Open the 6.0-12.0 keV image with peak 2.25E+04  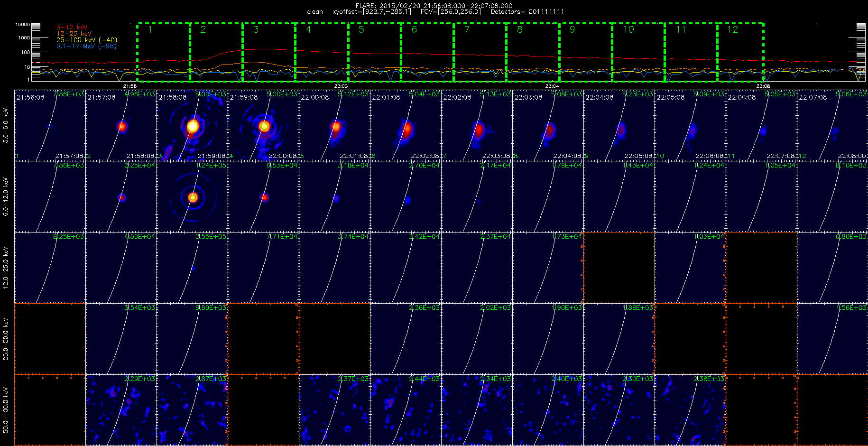[x=121, y=196]
